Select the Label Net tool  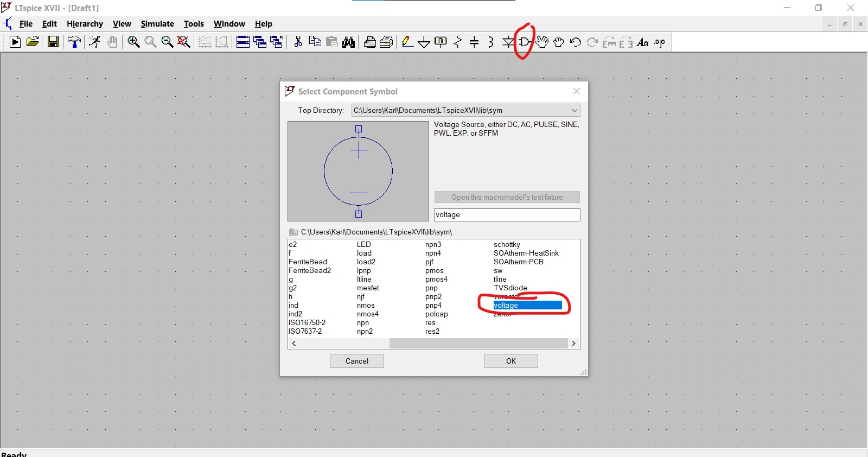pos(441,42)
